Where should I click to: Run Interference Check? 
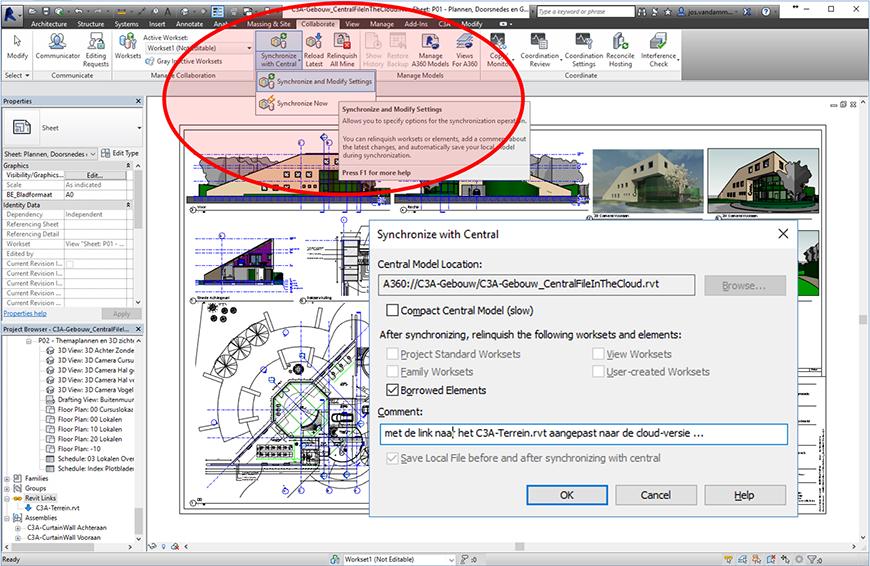pyautogui.click(x=659, y=50)
